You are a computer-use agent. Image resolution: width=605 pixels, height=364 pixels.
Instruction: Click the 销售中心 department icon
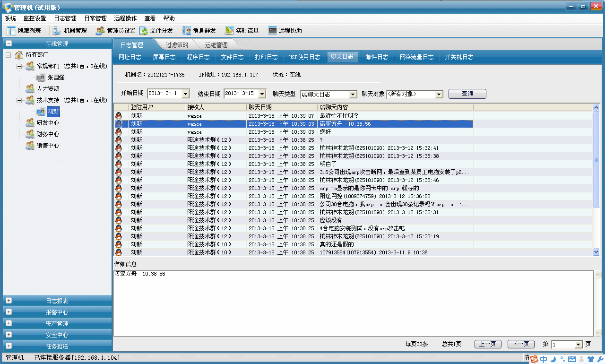coord(30,146)
